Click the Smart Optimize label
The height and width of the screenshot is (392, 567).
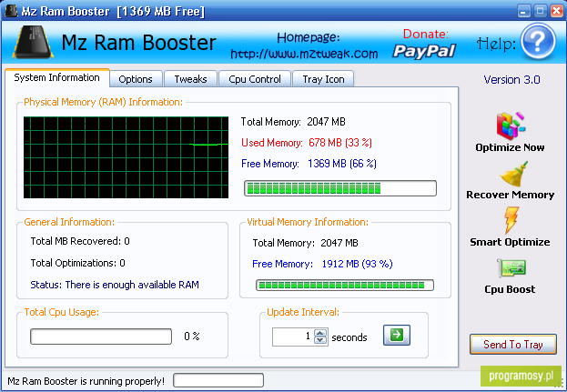510,242
